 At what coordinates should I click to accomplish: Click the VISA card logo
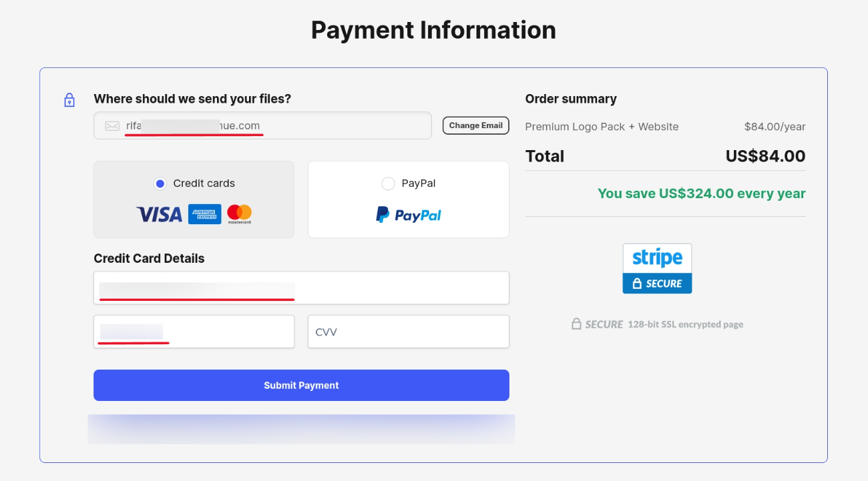click(x=159, y=214)
